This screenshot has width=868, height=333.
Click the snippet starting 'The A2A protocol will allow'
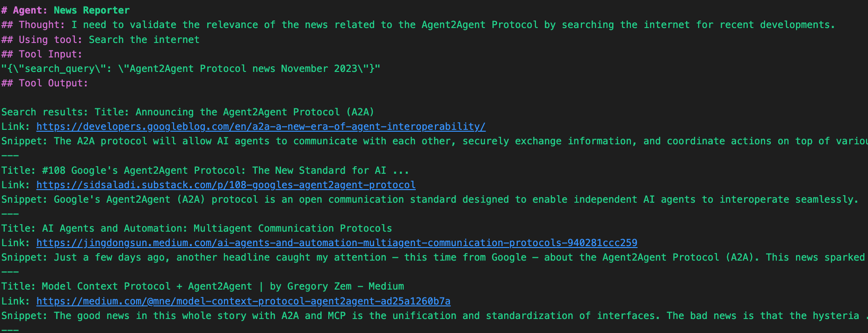[461, 141]
